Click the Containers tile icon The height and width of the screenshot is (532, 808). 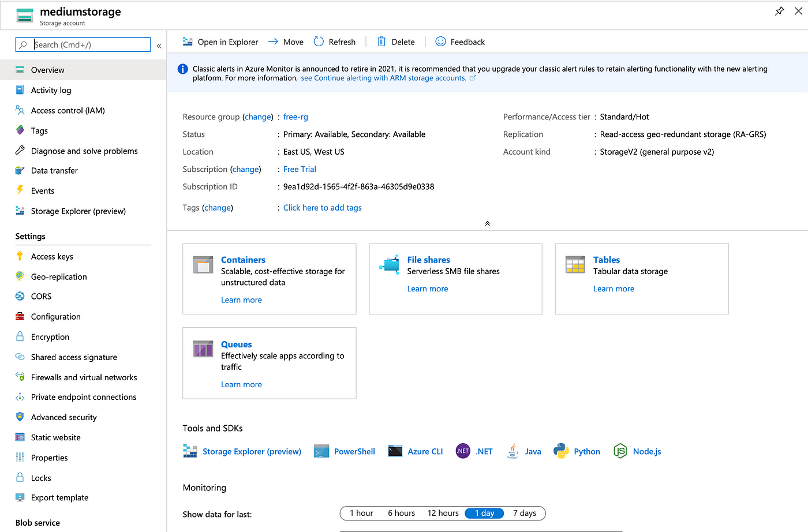203,265
